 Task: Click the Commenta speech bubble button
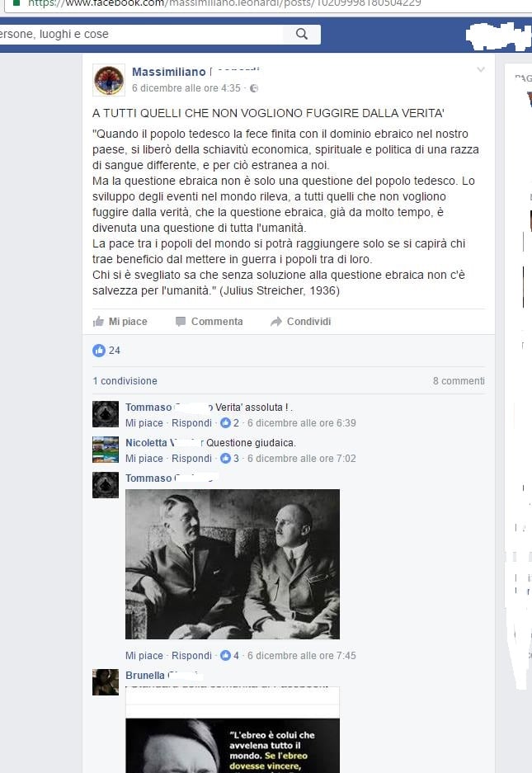pos(209,322)
